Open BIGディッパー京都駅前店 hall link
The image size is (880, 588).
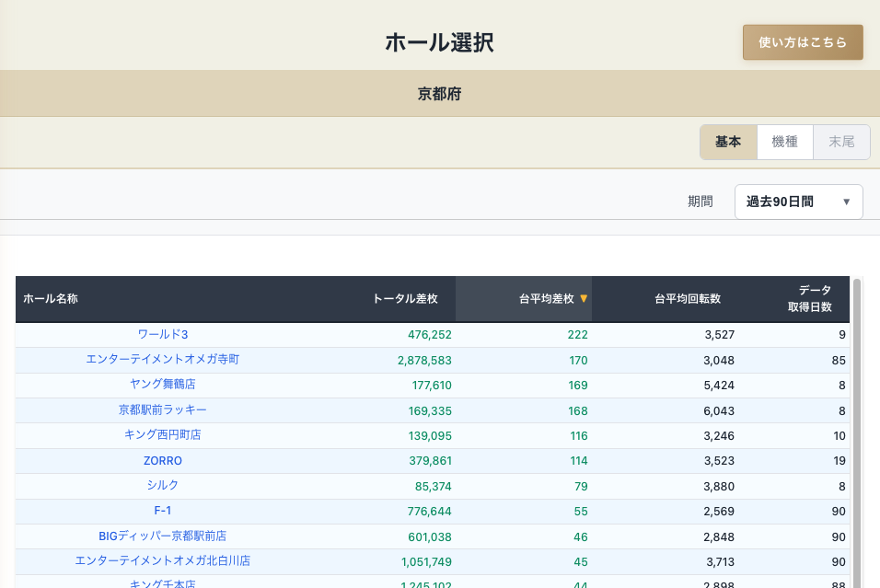(x=163, y=536)
